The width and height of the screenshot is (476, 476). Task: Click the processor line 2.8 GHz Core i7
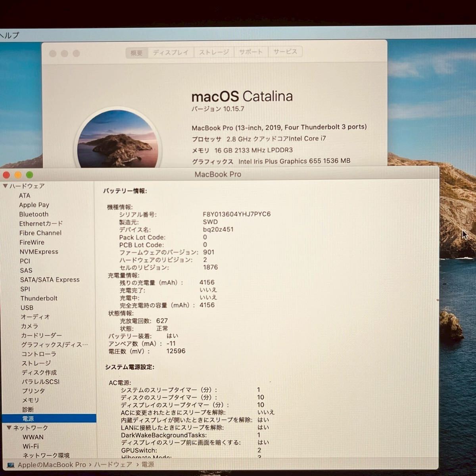tap(259, 139)
